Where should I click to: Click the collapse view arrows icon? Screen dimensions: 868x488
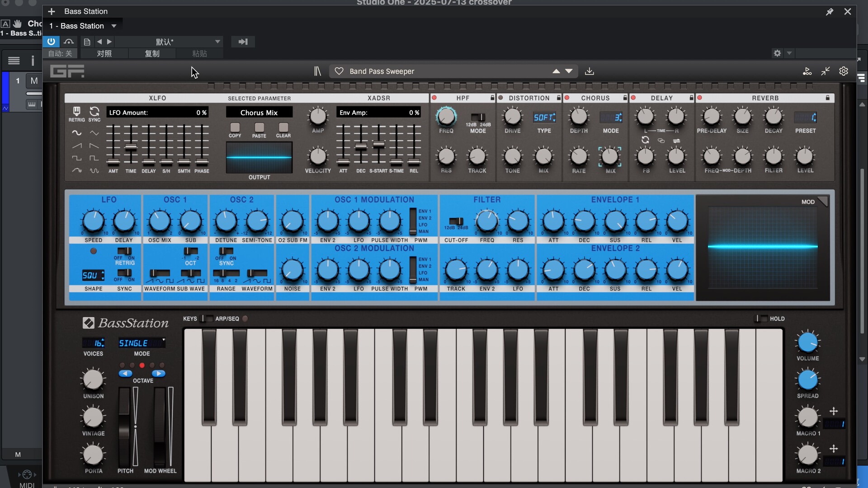826,71
